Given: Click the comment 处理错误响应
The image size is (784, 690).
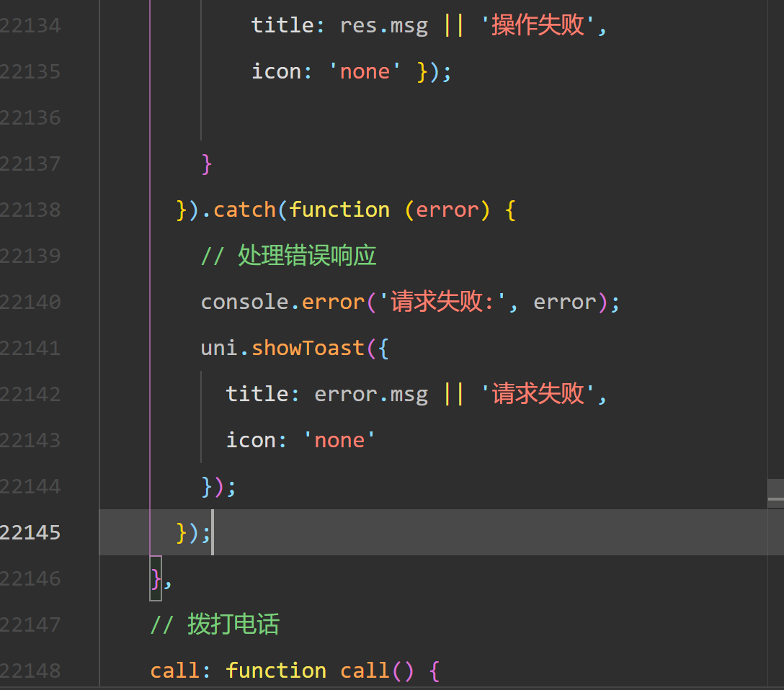Looking at the screenshot, I should coord(288,256).
